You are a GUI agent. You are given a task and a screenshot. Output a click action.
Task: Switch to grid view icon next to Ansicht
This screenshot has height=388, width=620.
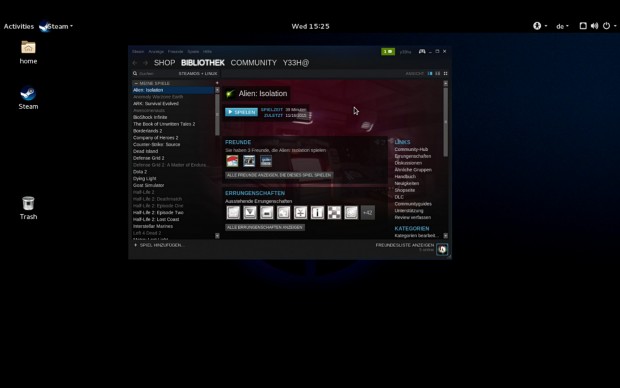tap(446, 74)
